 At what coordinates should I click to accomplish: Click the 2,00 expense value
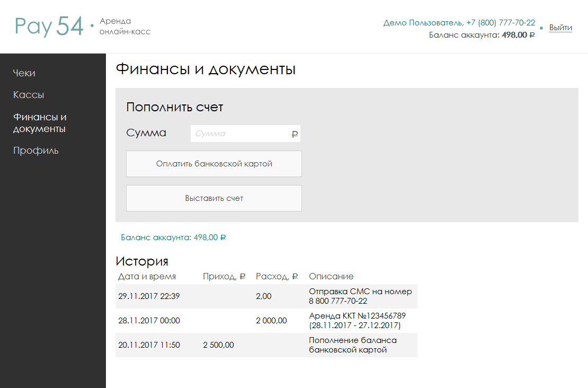point(264,296)
